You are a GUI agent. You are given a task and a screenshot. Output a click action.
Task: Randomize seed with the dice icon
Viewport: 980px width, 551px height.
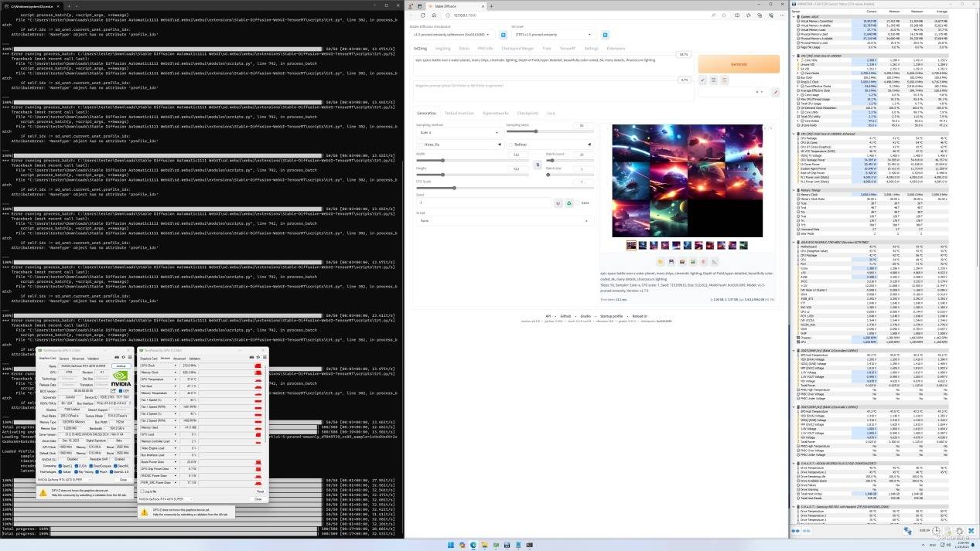pos(558,203)
